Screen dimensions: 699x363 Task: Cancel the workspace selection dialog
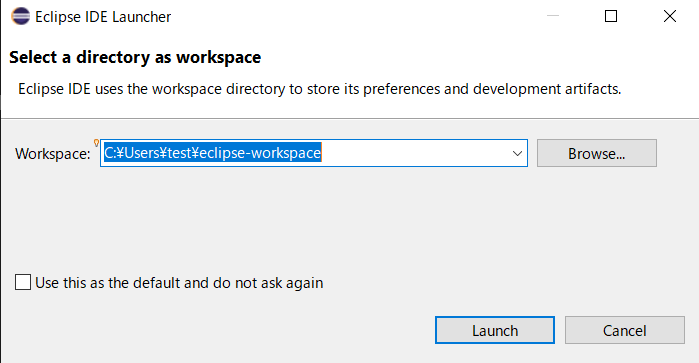625,330
